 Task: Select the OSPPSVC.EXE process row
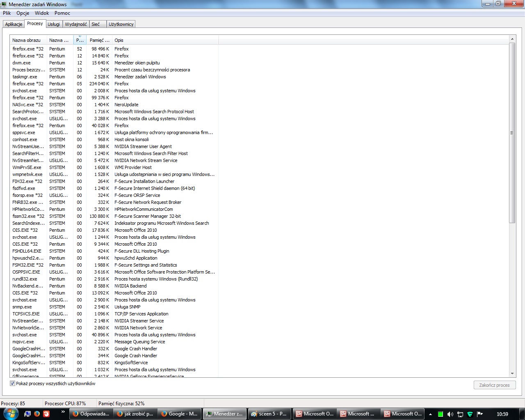pos(114,272)
